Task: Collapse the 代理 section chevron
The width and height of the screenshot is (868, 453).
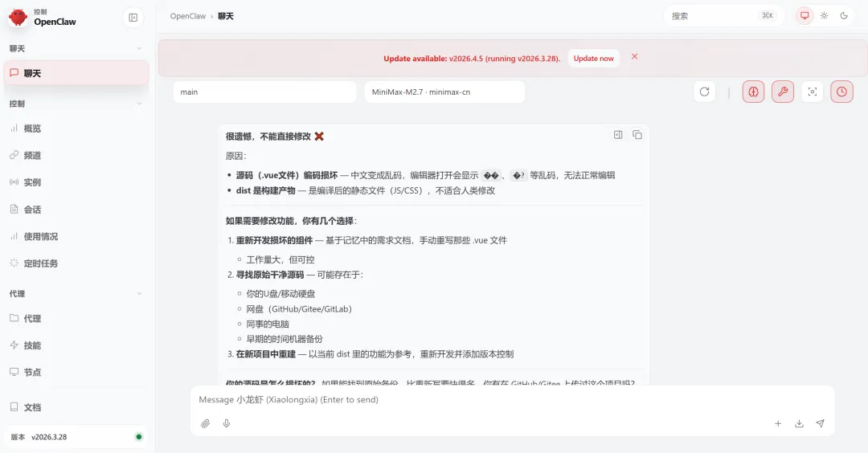Action: [139, 294]
